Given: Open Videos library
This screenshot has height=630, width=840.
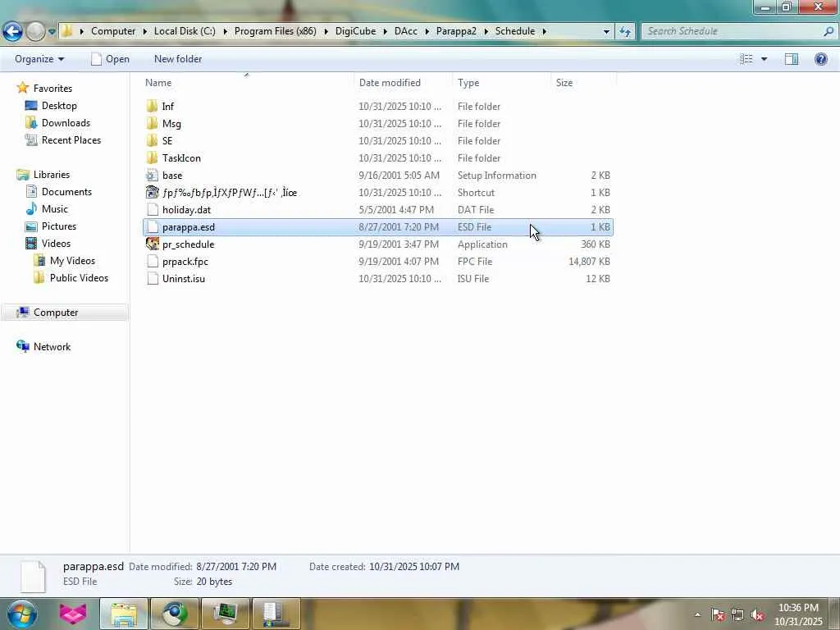Looking at the screenshot, I should click(x=56, y=243).
